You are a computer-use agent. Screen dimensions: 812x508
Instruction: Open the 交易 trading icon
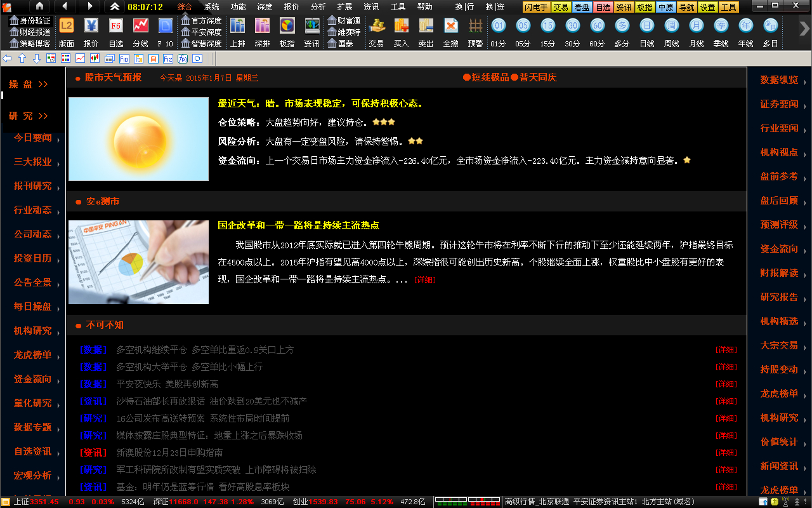coord(377,32)
